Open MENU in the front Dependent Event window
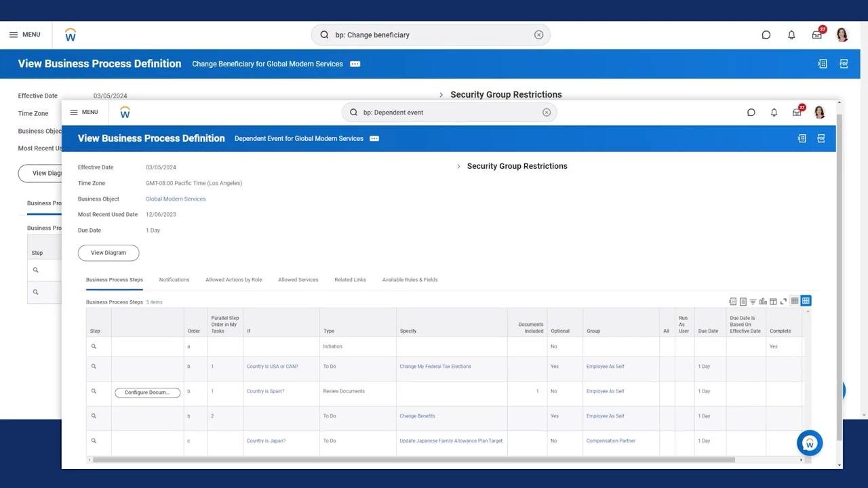Screen dimensions: 868x488 (83, 113)
